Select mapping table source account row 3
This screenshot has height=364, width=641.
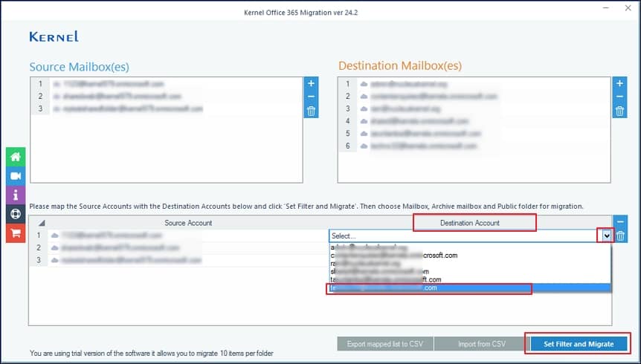[188, 260]
